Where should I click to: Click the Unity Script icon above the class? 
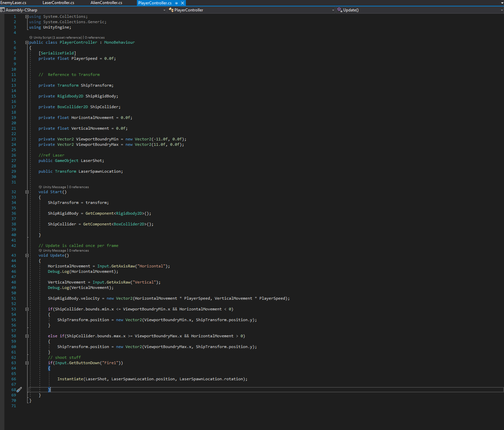(31, 38)
